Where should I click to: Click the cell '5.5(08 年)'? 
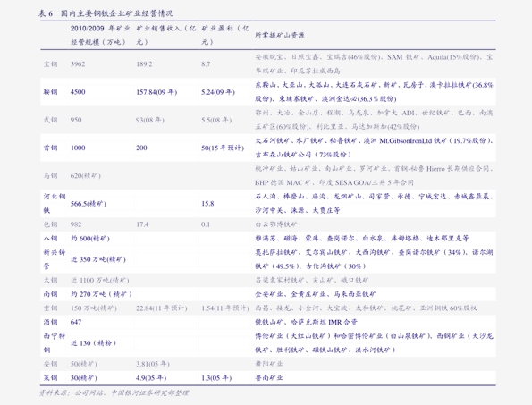[216, 120]
